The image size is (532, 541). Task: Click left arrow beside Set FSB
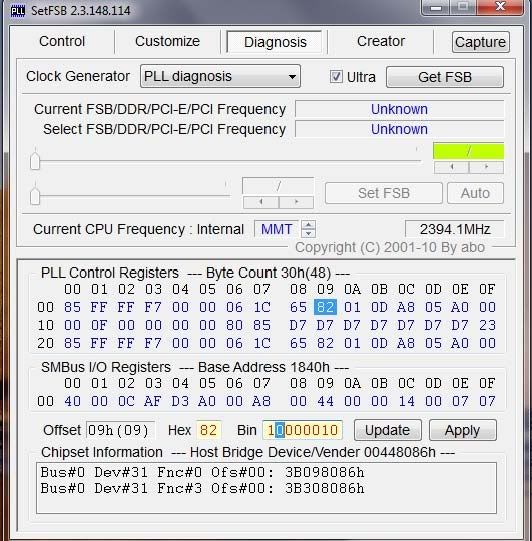click(261, 202)
